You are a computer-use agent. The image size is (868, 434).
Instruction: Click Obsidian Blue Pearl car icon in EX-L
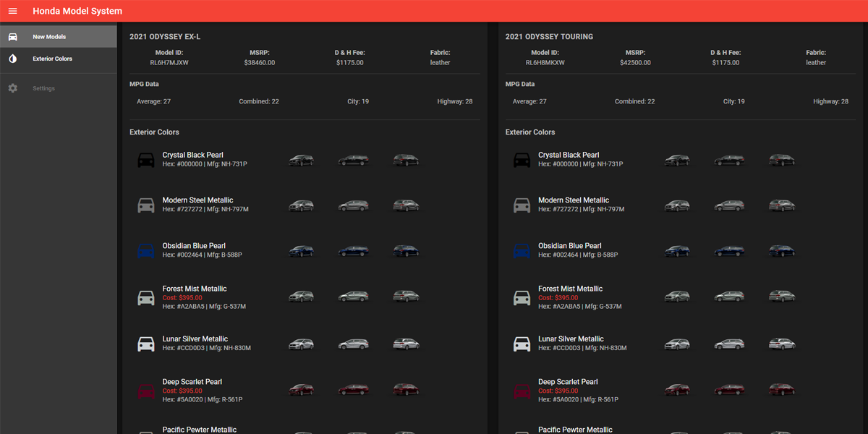click(146, 250)
